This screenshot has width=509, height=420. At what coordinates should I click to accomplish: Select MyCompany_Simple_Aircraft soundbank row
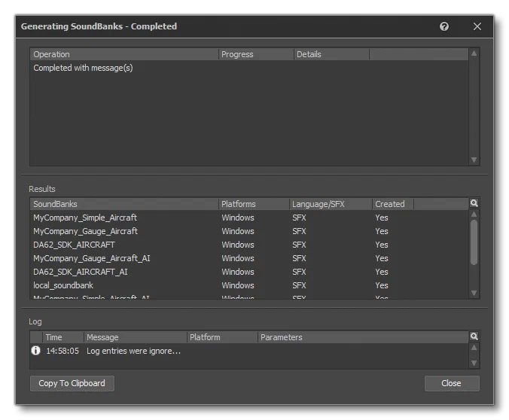tap(249, 218)
